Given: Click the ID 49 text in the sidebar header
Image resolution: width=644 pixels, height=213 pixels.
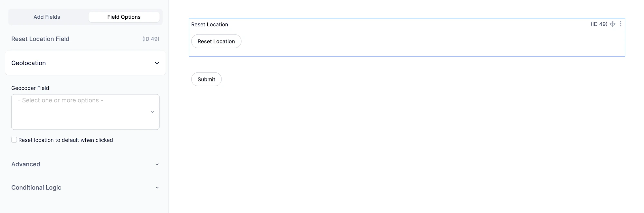Looking at the screenshot, I should [151, 39].
